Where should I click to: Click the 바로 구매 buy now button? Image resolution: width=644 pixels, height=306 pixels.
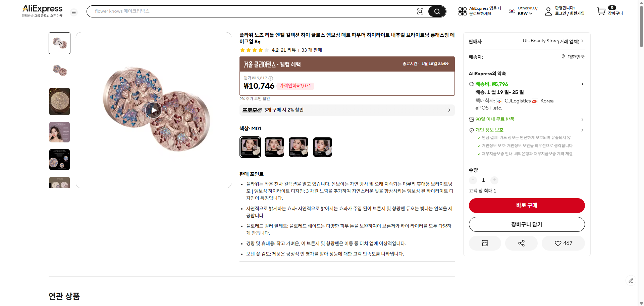527,205
